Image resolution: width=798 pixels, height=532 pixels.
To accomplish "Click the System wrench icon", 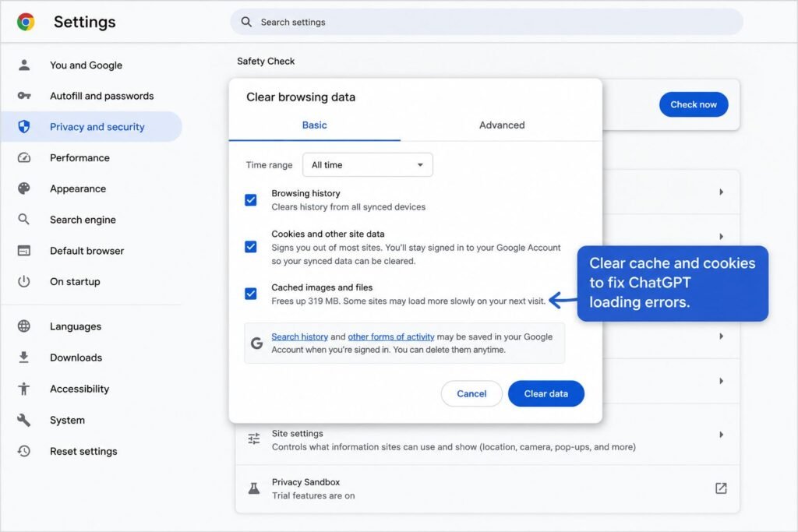I will 24,420.
